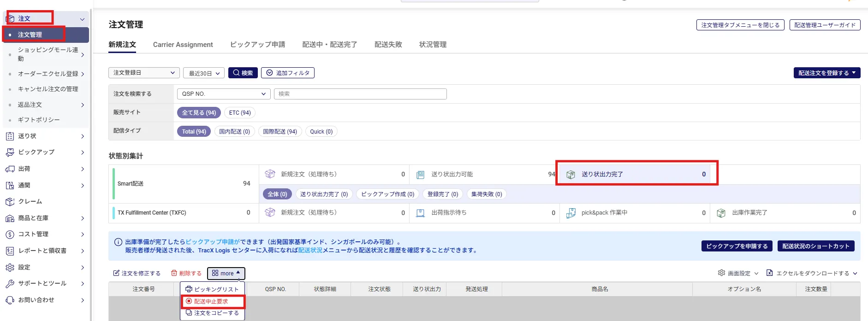Open the 最近30日 date range dropdown
This screenshot has width=868, height=321.
coord(204,73)
